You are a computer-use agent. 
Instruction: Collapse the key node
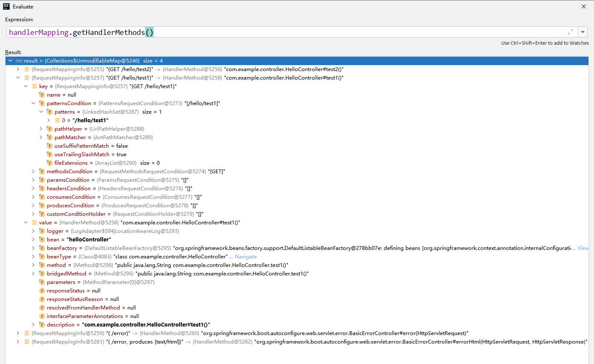pyautogui.click(x=26, y=86)
